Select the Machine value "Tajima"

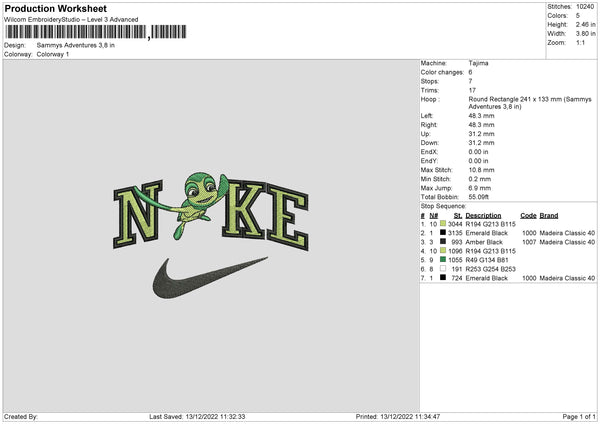click(478, 63)
